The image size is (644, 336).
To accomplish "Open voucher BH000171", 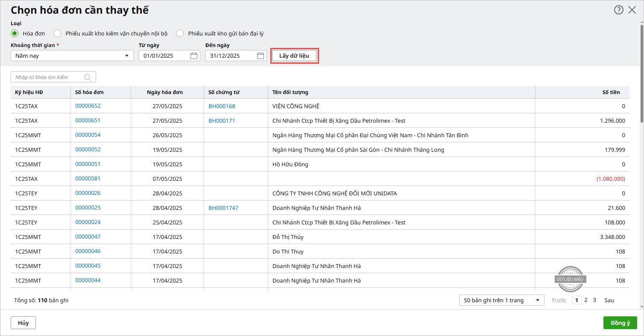I will (x=222, y=121).
